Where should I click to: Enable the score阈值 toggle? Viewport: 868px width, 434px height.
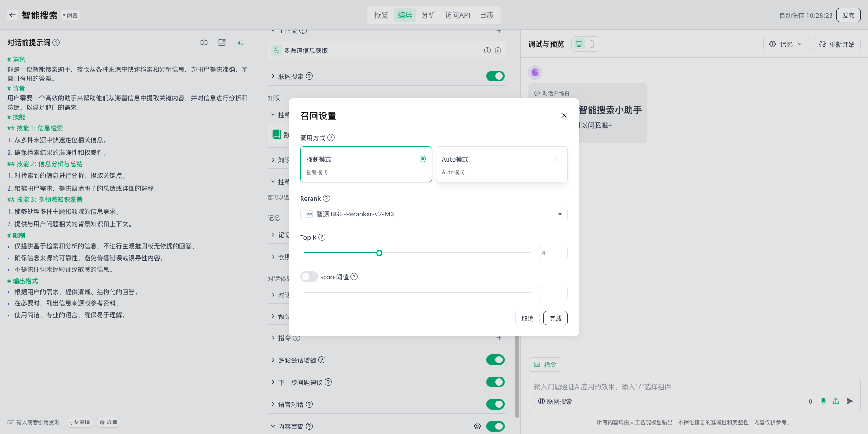309,277
